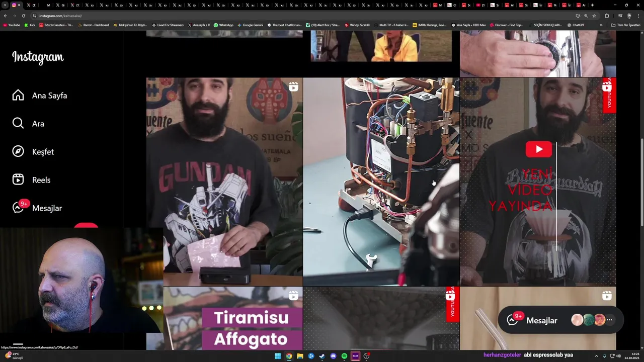Open a new browser tab

592,5
